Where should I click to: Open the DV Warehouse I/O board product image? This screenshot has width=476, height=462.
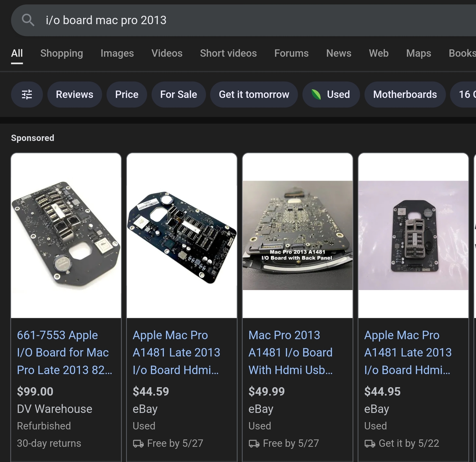[x=66, y=235]
